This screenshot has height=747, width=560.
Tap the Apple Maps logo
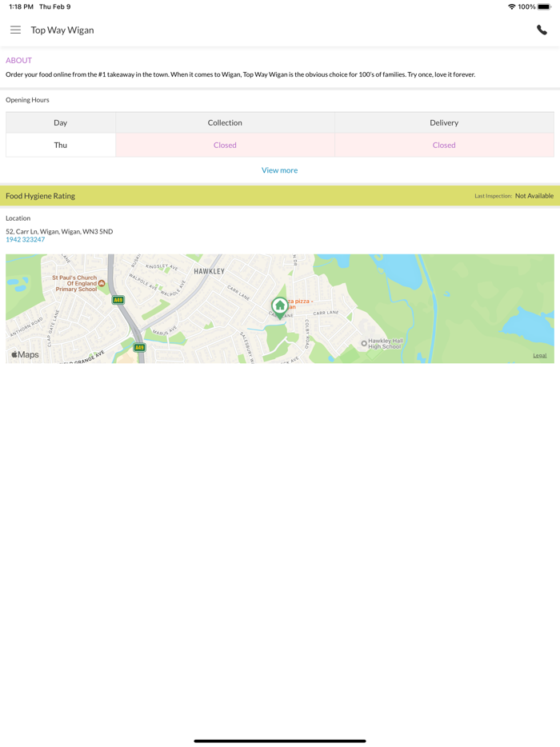[25, 354]
